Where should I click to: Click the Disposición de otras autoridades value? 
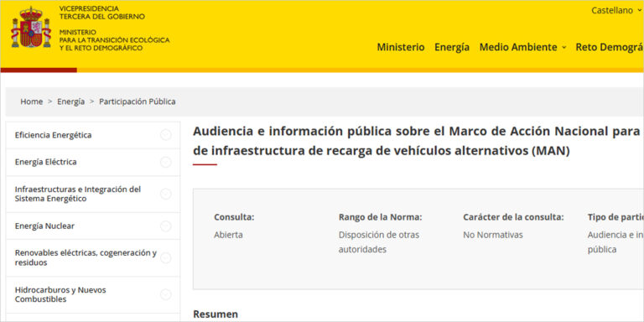379,242
